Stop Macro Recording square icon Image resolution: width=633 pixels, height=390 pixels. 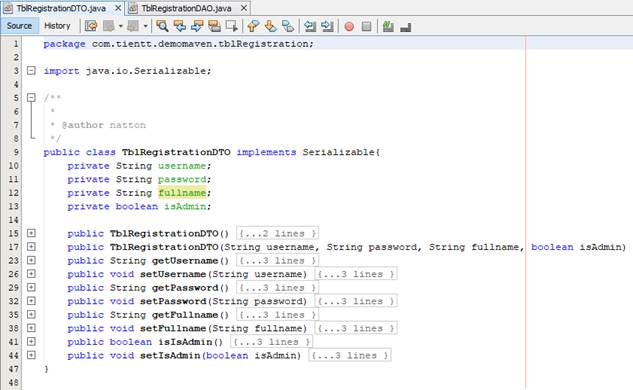coord(367,27)
